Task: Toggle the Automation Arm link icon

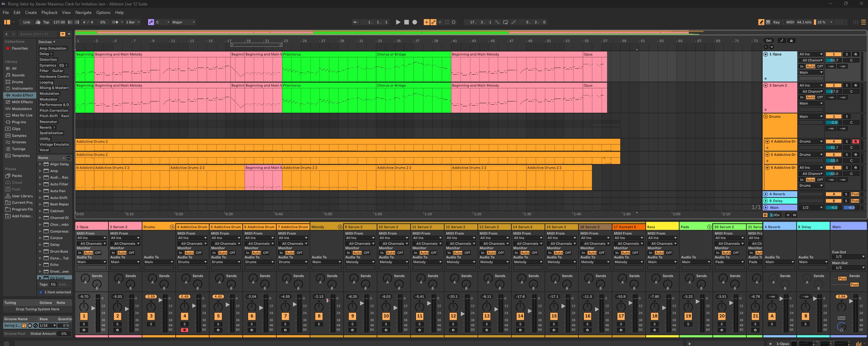Action: pos(433,22)
